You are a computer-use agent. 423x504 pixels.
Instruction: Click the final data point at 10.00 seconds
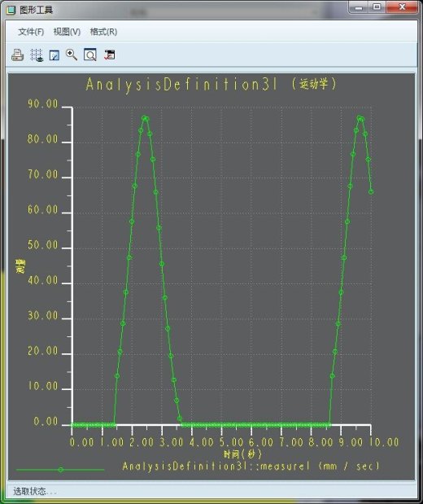click(x=371, y=192)
